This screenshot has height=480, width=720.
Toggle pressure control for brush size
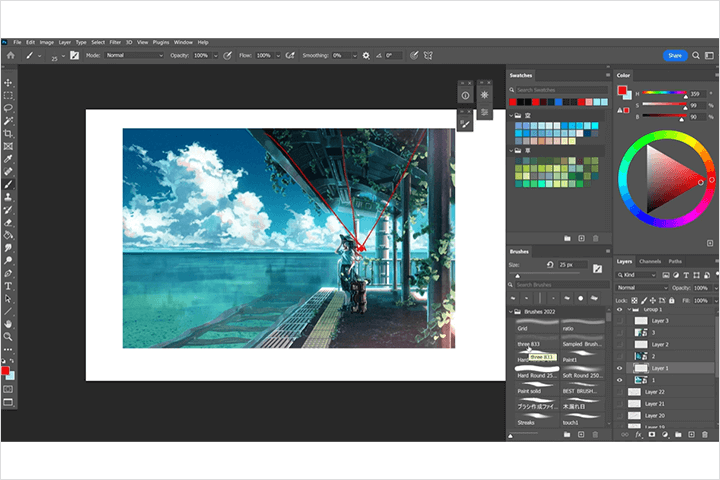pyautogui.click(x=414, y=56)
